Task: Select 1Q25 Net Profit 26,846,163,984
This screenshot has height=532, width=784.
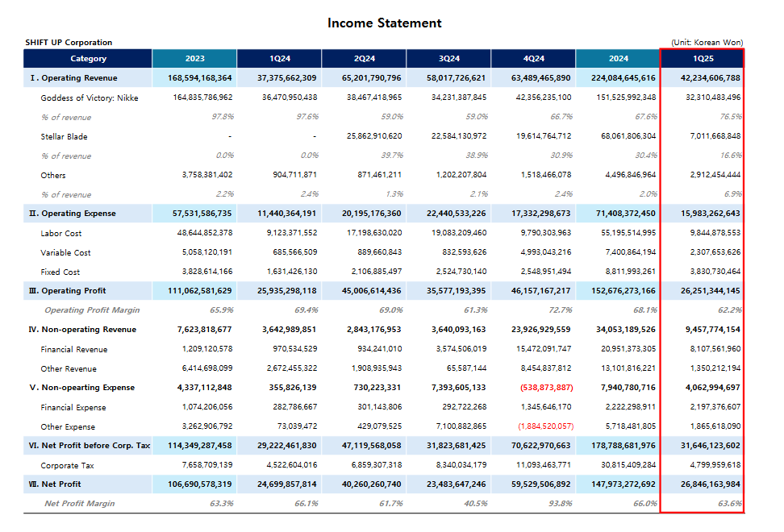Action: tap(710, 484)
